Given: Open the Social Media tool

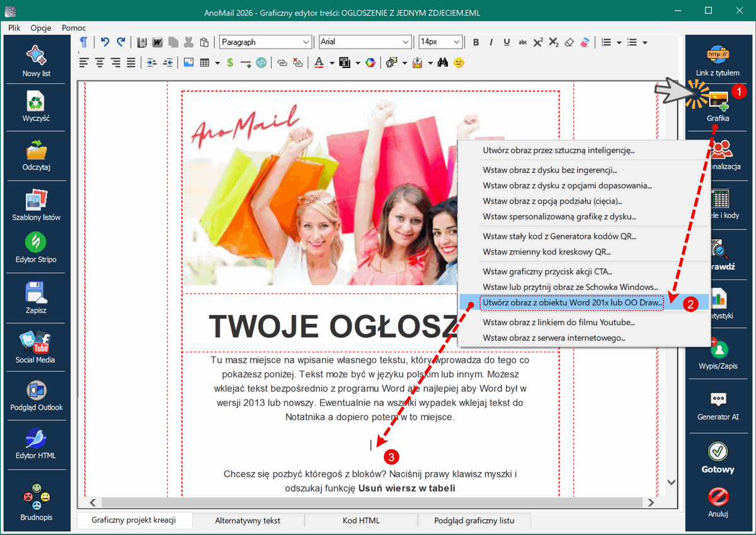Looking at the screenshot, I should click(37, 347).
